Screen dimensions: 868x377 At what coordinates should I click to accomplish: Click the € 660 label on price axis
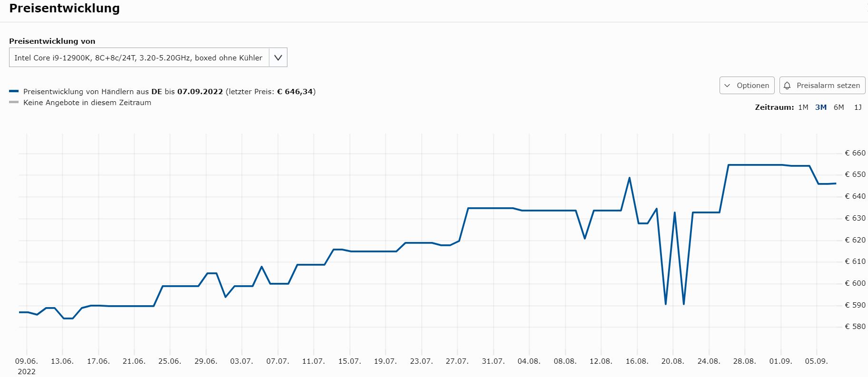click(x=855, y=153)
